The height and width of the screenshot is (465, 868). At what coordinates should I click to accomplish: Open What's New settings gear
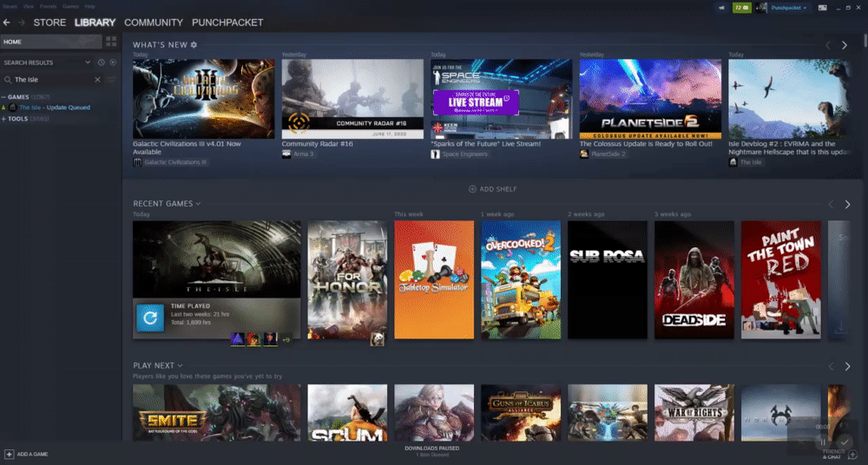point(194,45)
